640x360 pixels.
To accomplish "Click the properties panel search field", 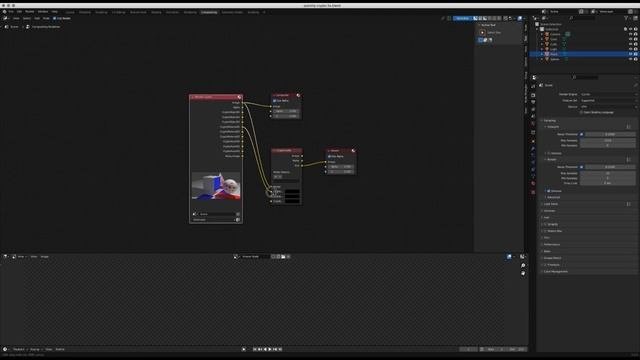I will [x=586, y=77].
